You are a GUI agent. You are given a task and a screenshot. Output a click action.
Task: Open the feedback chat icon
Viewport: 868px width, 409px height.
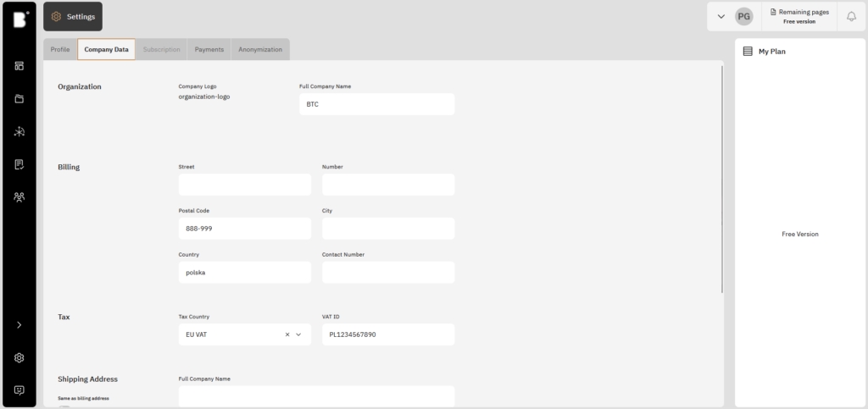pyautogui.click(x=19, y=390)
